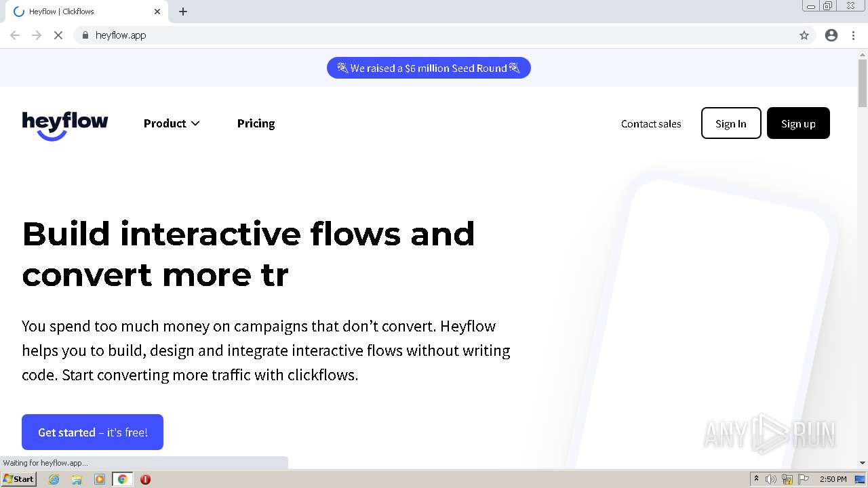868x488 pixels.
Task: Open Chrome three-dot menu
Action: point(853,35)
